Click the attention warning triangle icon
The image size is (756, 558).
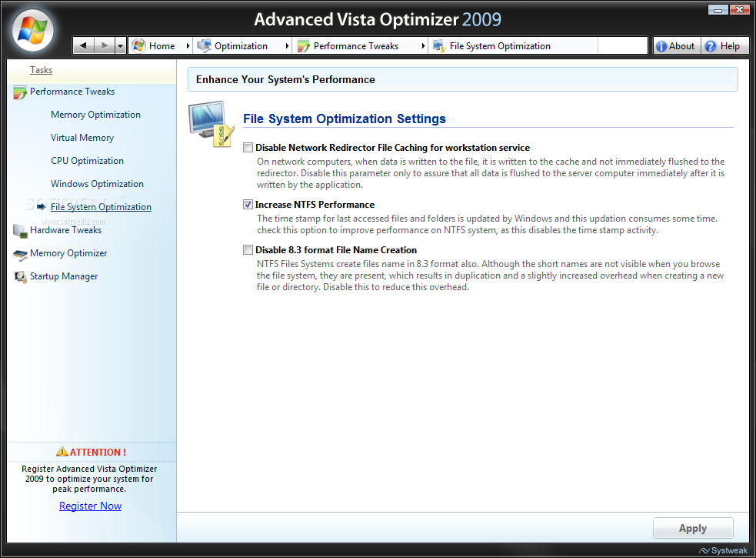pyautogui.click(x=62, y=451)
